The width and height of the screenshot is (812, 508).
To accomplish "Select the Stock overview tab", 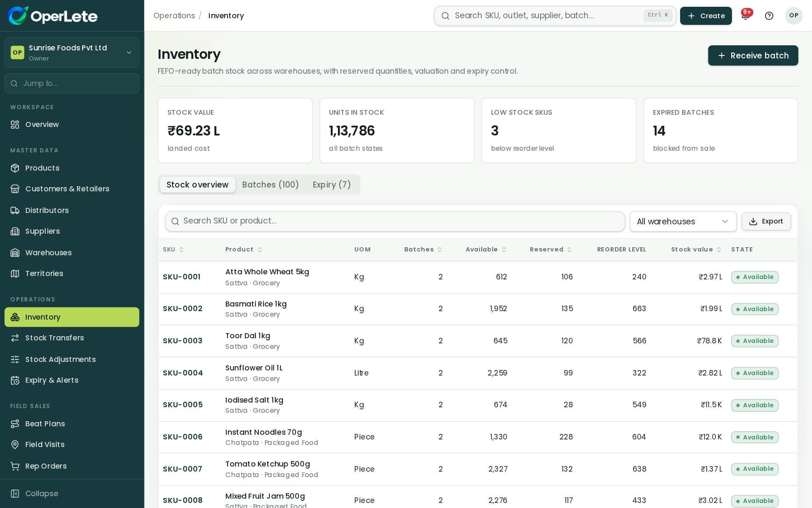I will pyautogui.click(x=198, y=185).
